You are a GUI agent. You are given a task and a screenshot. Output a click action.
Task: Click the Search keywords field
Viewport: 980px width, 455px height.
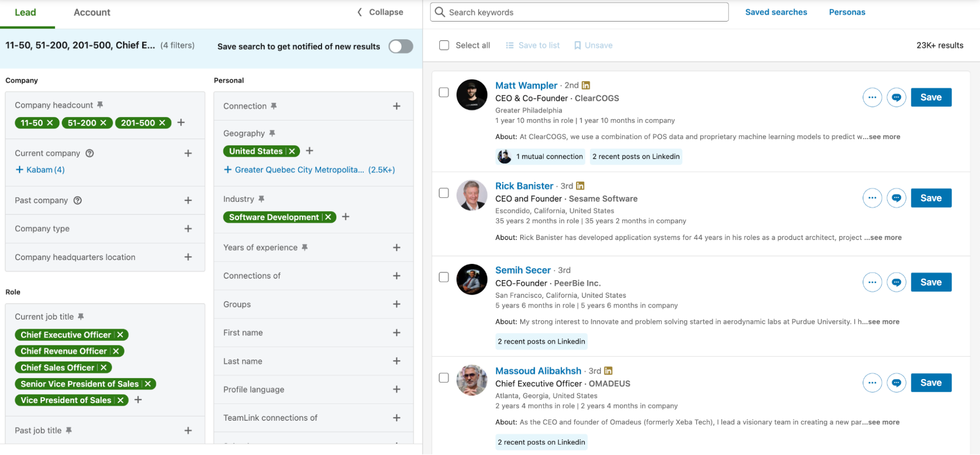tap(579, 12)
